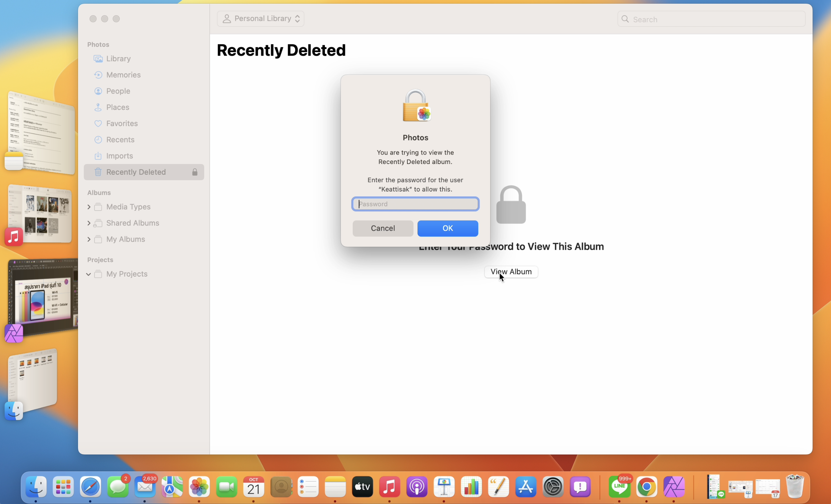Open Places in the sidebar
This screenshot has width=831, height=504.
coord(117,107)
